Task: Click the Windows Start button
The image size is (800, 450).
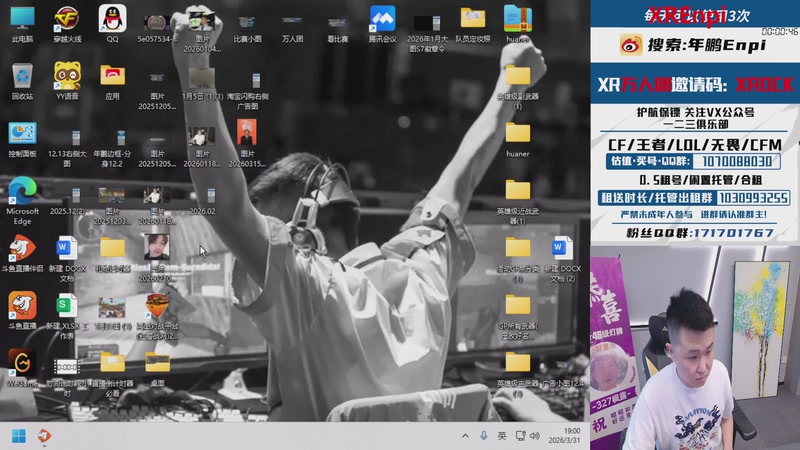Action: pyautogui.click(x=19, y=436)
